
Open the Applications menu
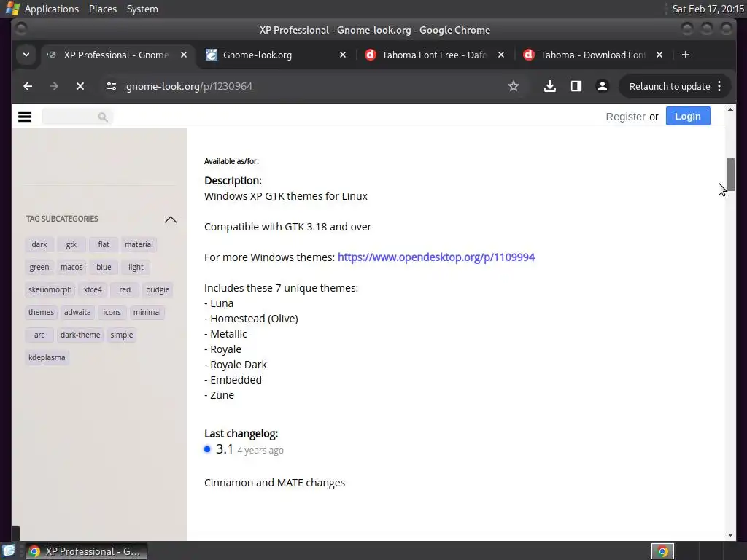pyautogui.click(x=52, y=9)
